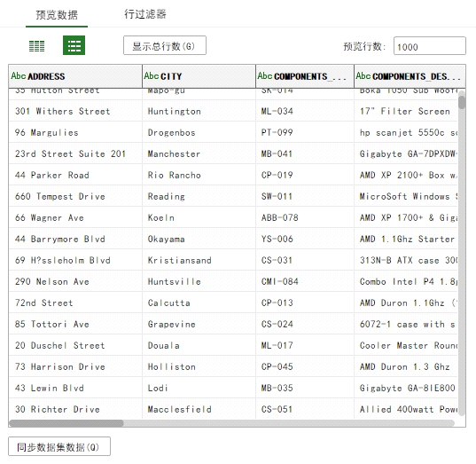
Task: Click Abc type icon of CITY column
Action: [x=152, y=75]
